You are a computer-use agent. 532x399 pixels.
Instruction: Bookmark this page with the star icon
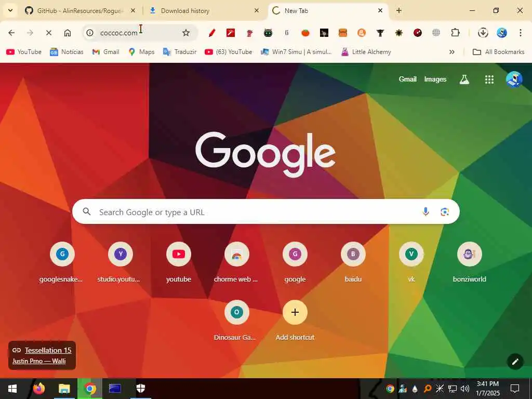click(186, 33)
